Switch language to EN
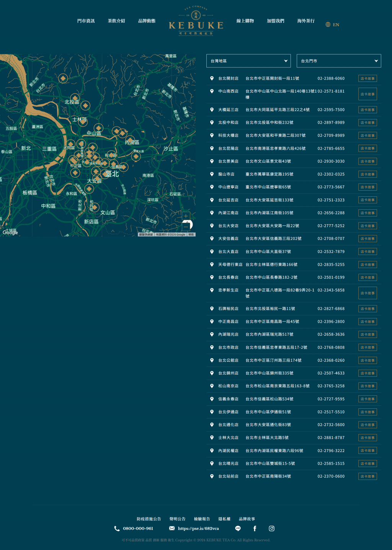The image size is (392, 550). coord(336,24)
